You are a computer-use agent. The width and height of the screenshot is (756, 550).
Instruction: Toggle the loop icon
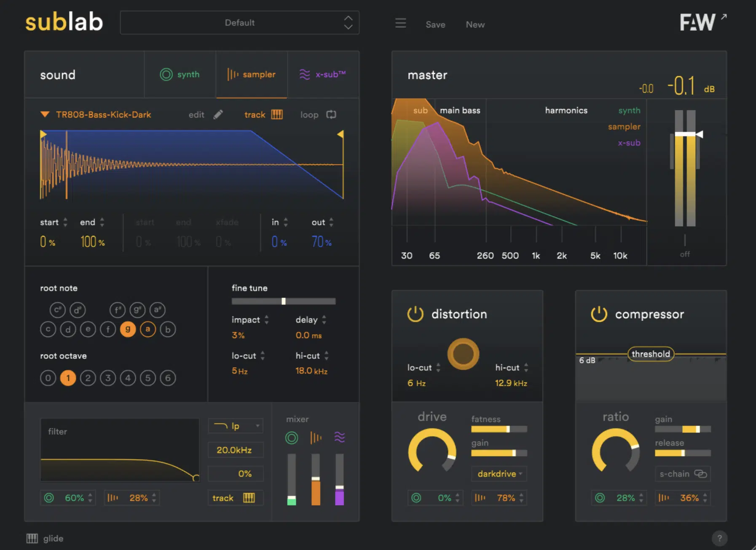[x=331, y=115]
